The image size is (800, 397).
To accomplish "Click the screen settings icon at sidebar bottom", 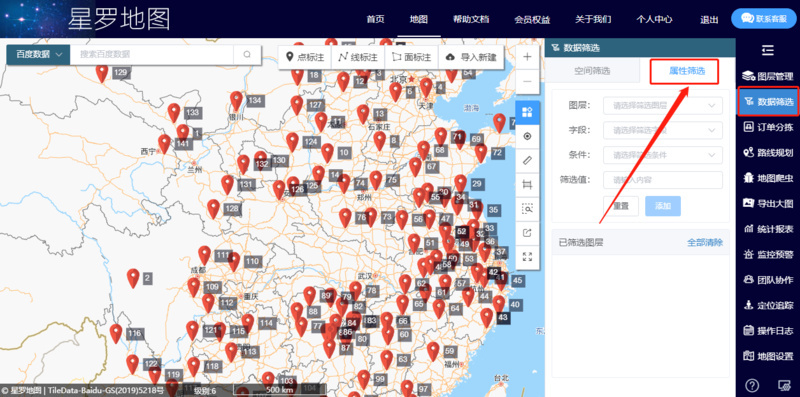I will [x=784, y=385].
